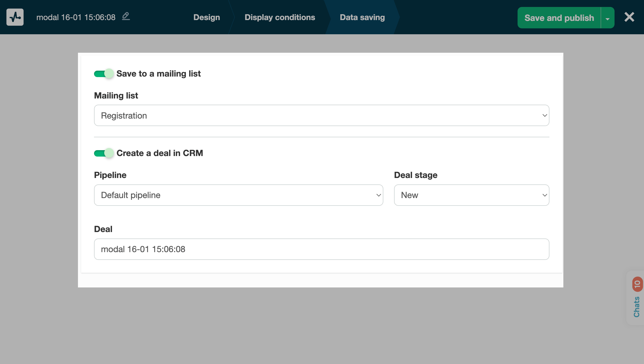
Task: Click the Deal name input field
Action: [321, 249]
